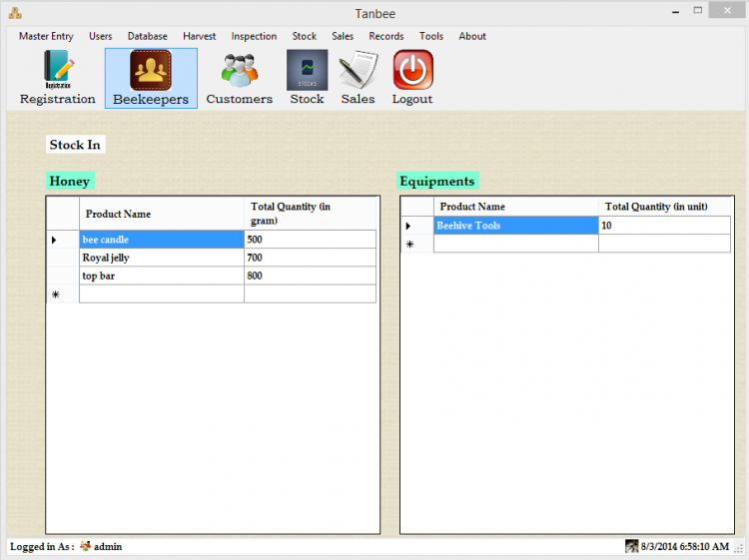Select the top bar product cell
Screen dimensions: 749x560
coord(162,276)
